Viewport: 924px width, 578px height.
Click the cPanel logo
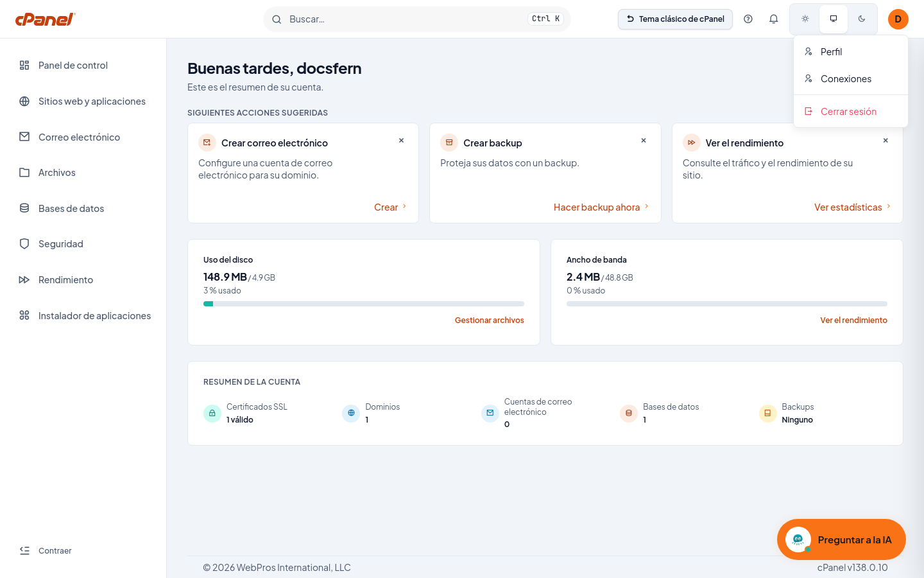coord(45,19)
